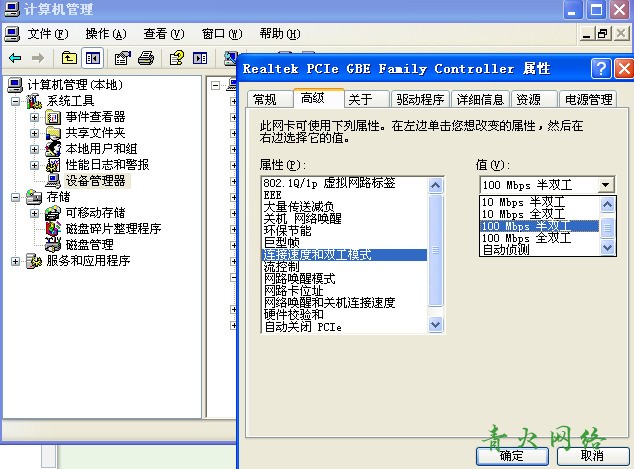This screenshot has height=469, width=634.
Task: Open the 值 dropdown arrow
Action: coord(605,185)
